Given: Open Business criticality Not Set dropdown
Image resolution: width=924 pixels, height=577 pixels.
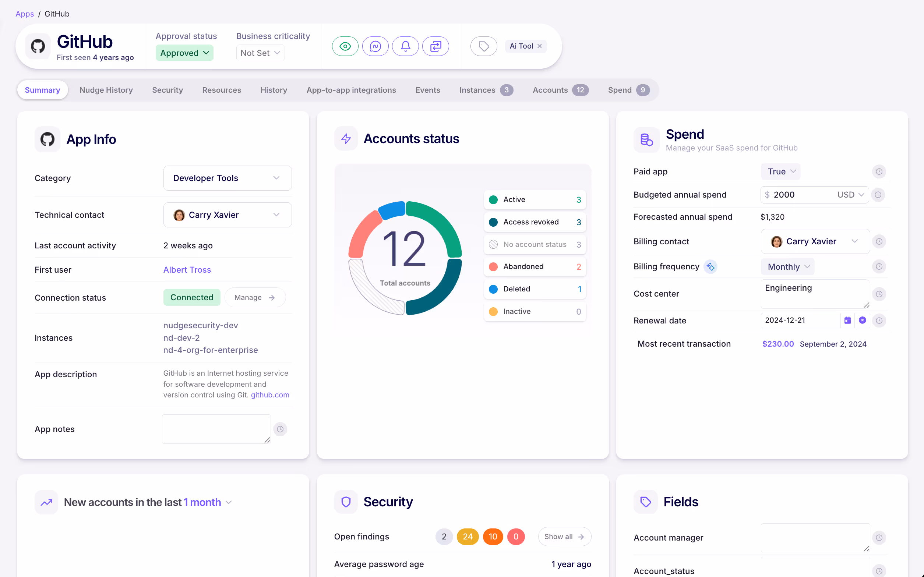Looking at the screenshot, I should (x=260, y=53).
